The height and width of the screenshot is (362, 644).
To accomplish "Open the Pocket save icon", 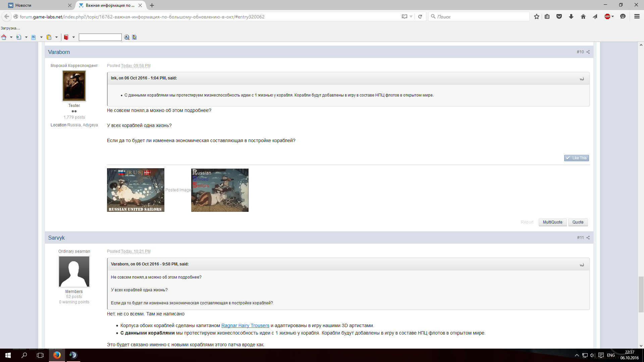I will point(559,17).
